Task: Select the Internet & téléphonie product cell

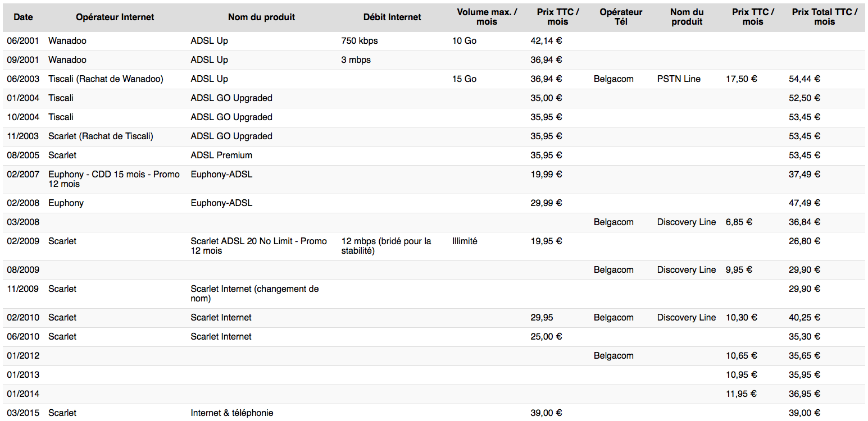Action: (232, 413)
